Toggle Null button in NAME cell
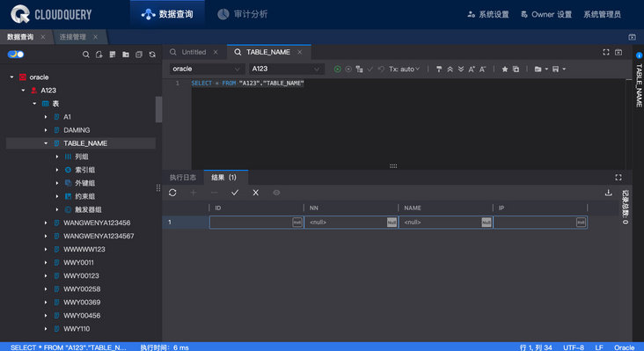644x351 pixels. (487, 222)
